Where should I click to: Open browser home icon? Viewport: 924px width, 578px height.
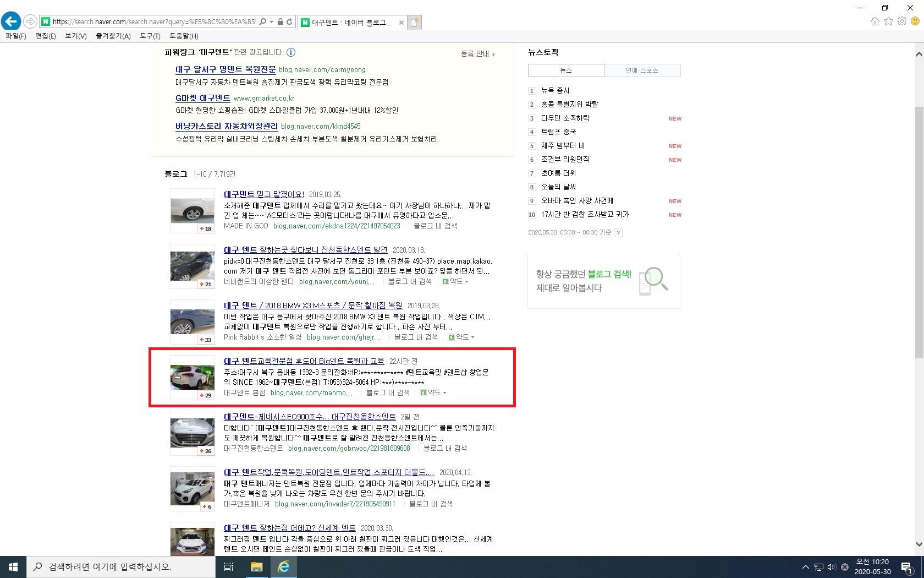[875, 21]
